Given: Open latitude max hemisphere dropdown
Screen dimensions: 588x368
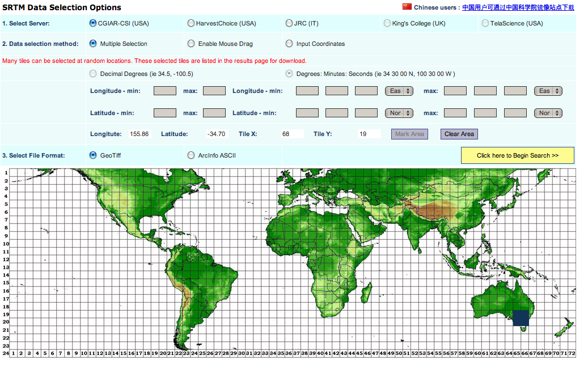Looking at the screenshot, I should [548, 113].
